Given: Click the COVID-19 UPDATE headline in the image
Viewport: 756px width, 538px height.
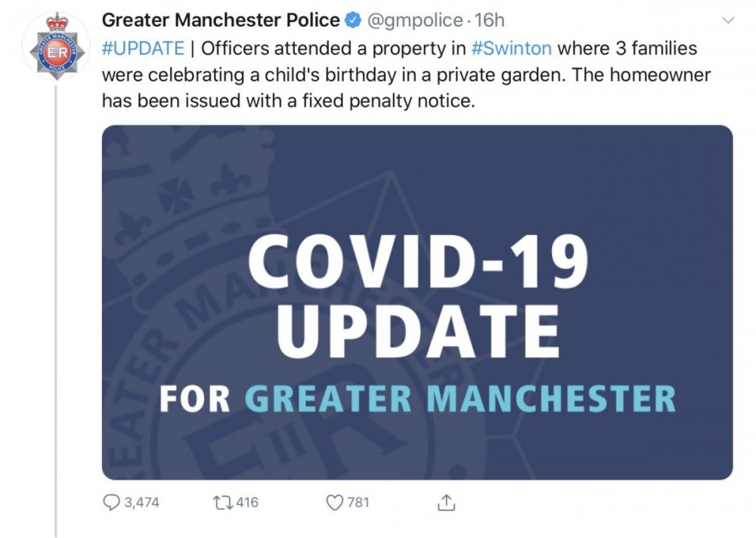Looking at the screenshot, I should [x=417, y=298].
